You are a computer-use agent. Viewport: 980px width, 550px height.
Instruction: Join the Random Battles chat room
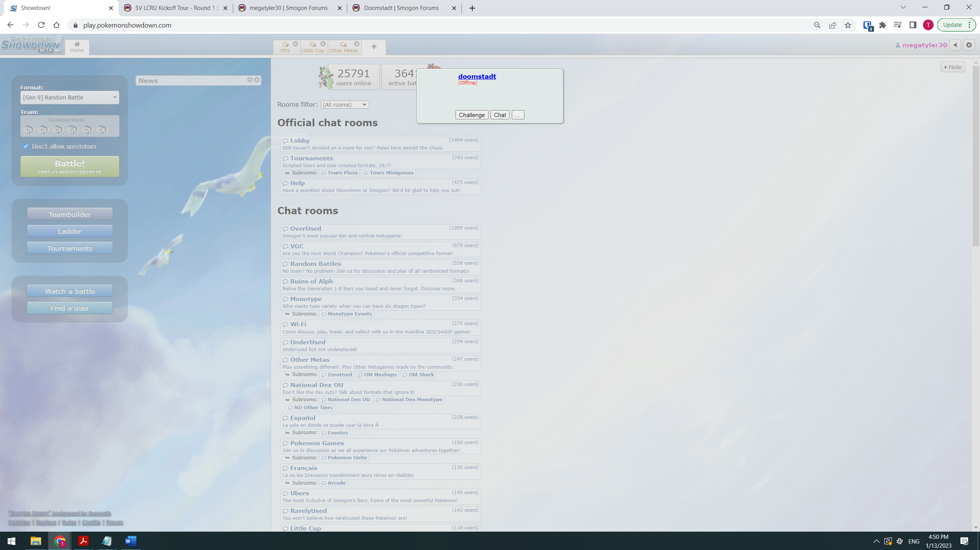pyautogui.click(x=381, y=267)
